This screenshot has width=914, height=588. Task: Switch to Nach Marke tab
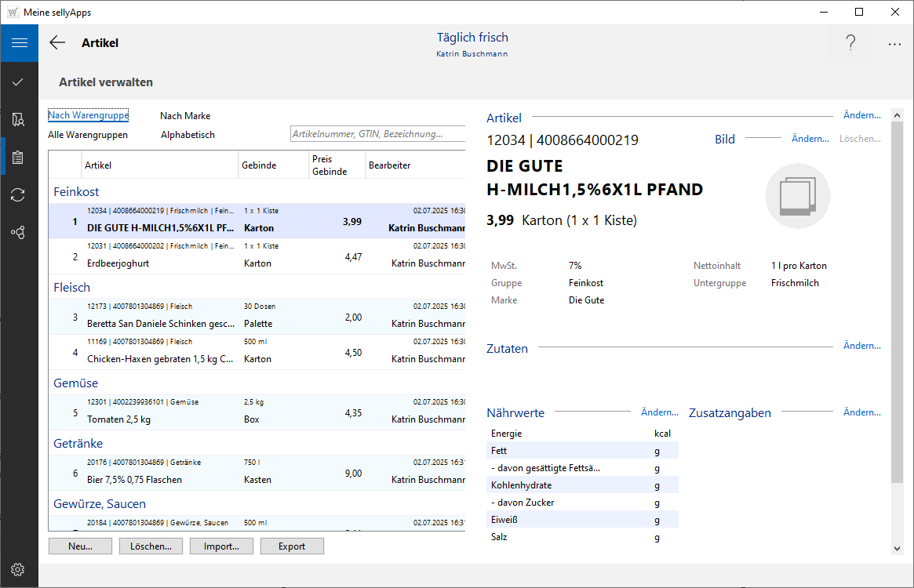point(185,116)
